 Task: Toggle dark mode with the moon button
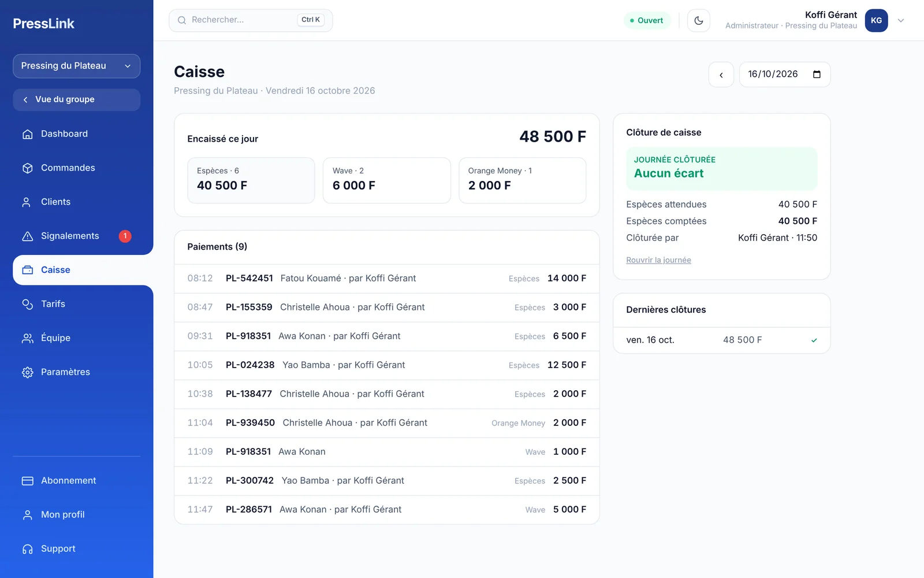tap(698, 21)
